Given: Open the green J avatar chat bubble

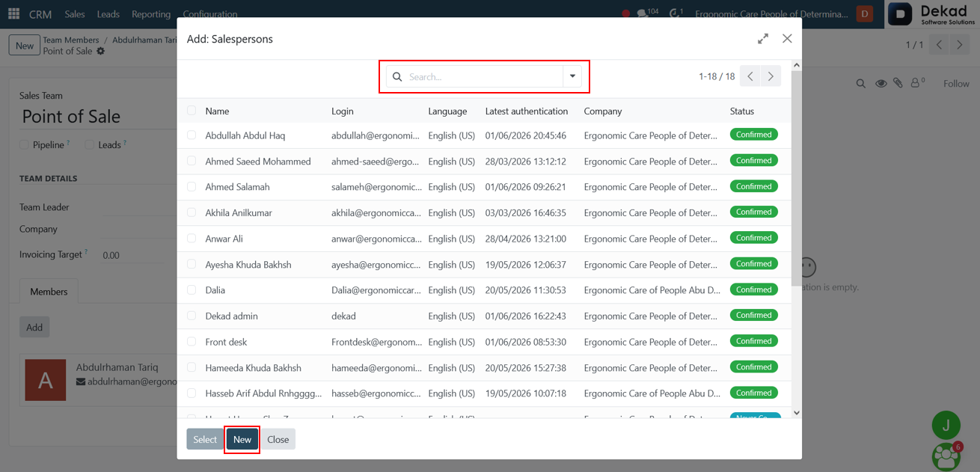Looking at the screenshot, I should pyautogui.click(x=946, y=426).
